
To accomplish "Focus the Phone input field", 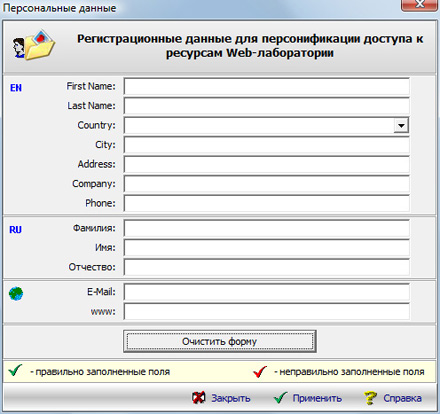I will (266, 203).
